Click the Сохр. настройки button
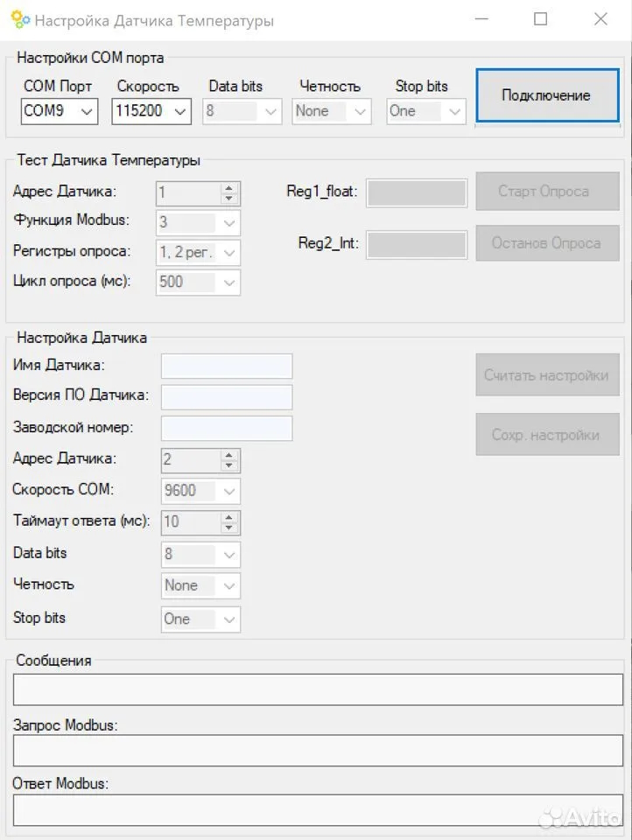632x840 pixels. pyautogui.click(x=547, y=435)
